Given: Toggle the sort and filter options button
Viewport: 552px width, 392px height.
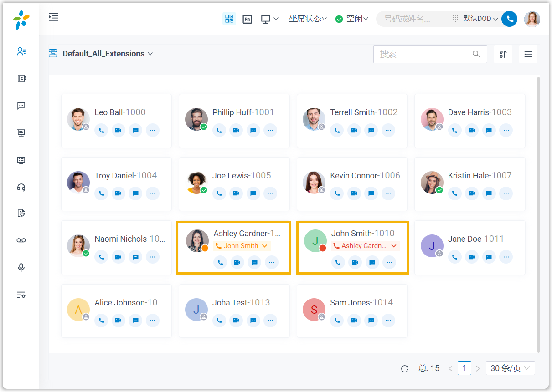Looking at the screenshot, I should (503, 54).
